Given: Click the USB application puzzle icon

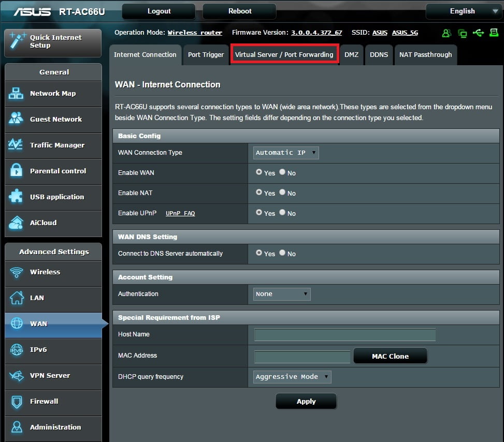Looking at the screenshot, I should 16,196.
